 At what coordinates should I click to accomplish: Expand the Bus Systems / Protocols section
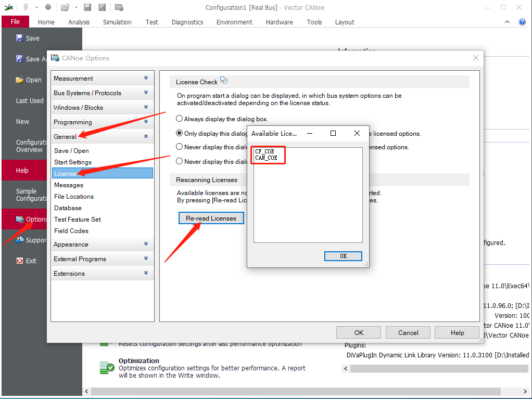[x=103, y=93]
